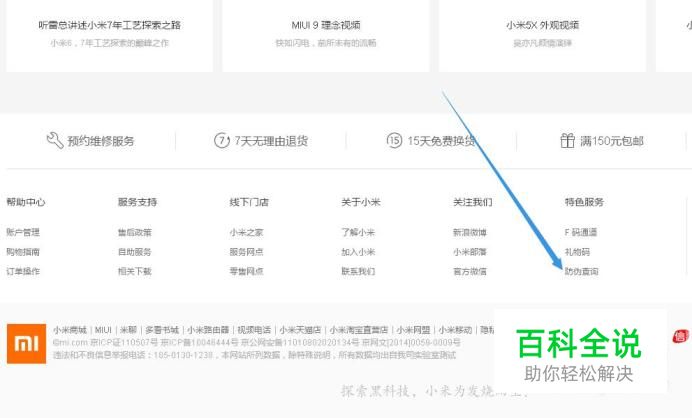
Task: Open the 服务网点 link
Action: (x=246, y=252)
